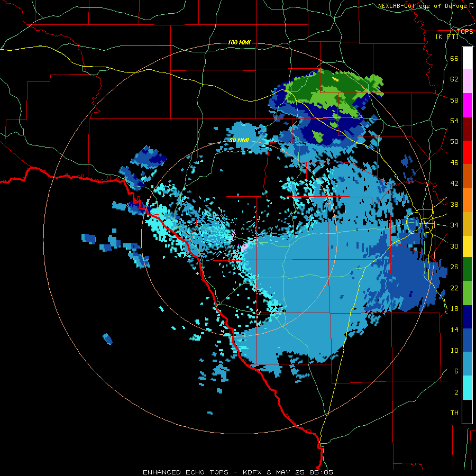Click the '50' legend scale value

pos(454,142)
